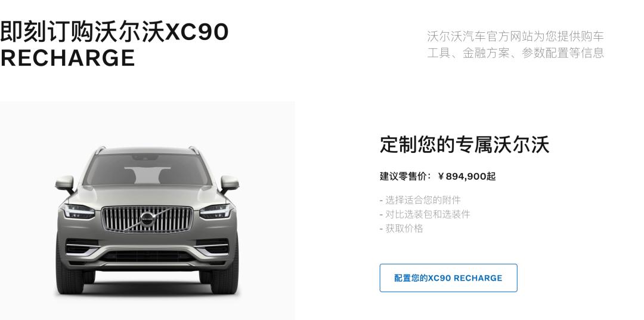Click the 建议零售价 label
This screenshot has height=320, width=644.
[405, 177]
